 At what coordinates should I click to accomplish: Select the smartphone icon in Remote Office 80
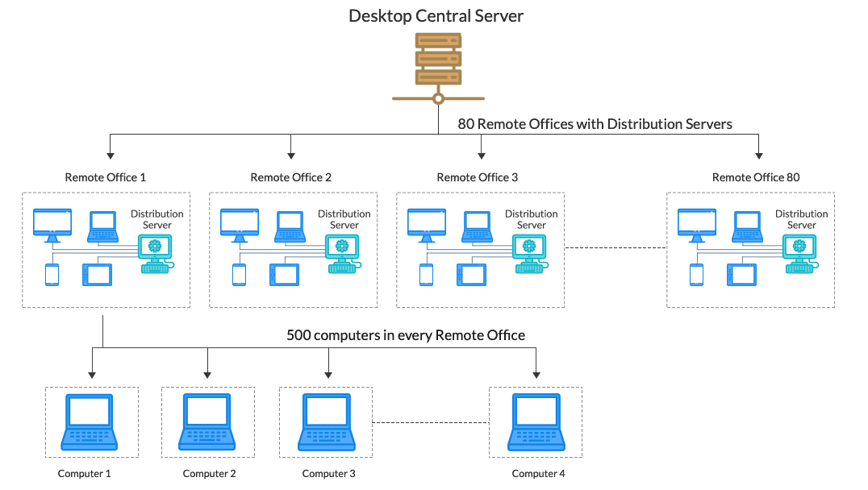[x=696, y=275]
